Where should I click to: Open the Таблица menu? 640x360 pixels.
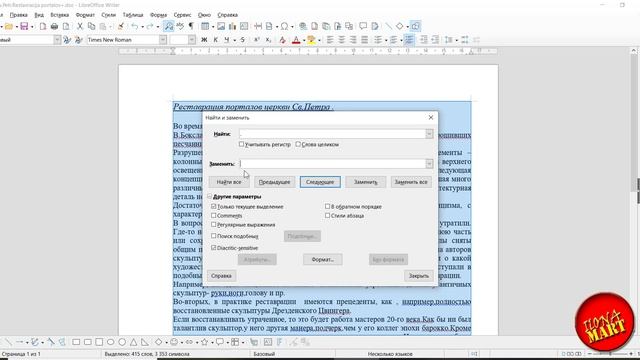(133, 15)
